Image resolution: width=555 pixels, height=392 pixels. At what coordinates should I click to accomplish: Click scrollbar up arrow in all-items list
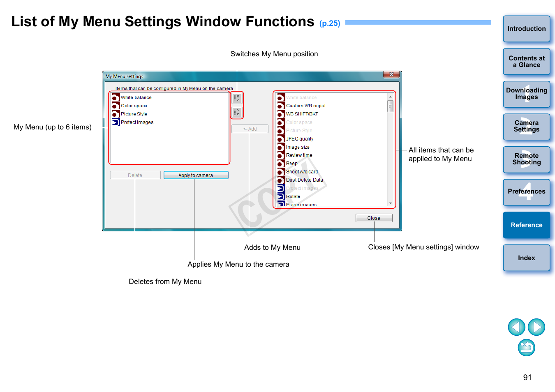pos(391,97)
